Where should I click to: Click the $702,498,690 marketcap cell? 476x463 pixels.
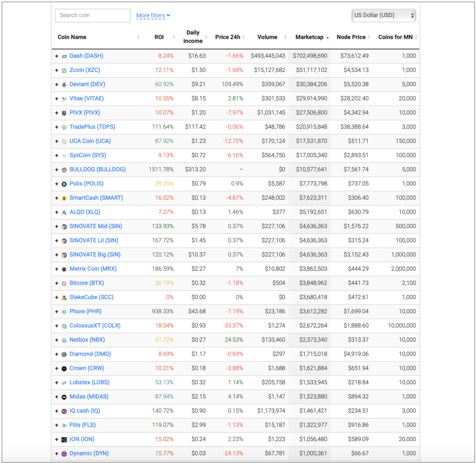point(310,56)
